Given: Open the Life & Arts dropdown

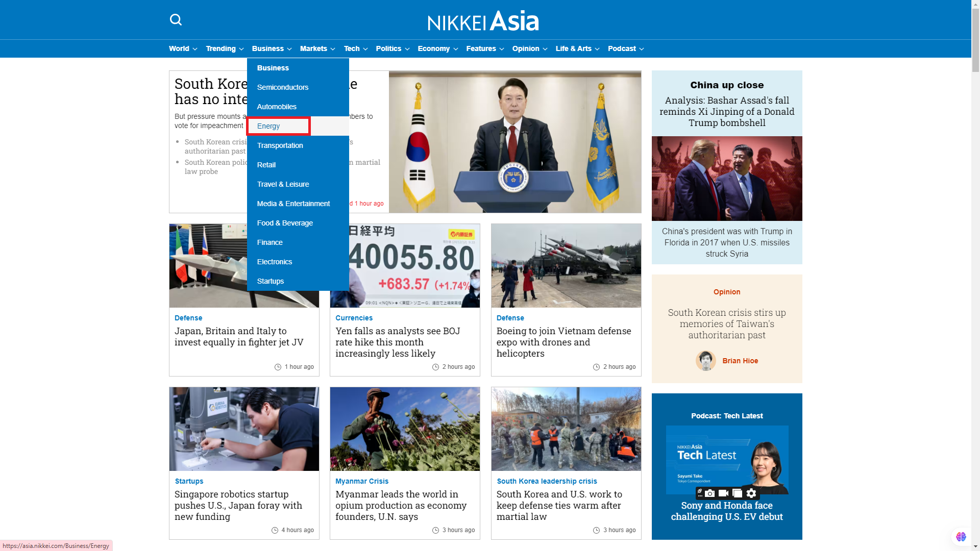Looking at the screenshot, I should point(577,48).
